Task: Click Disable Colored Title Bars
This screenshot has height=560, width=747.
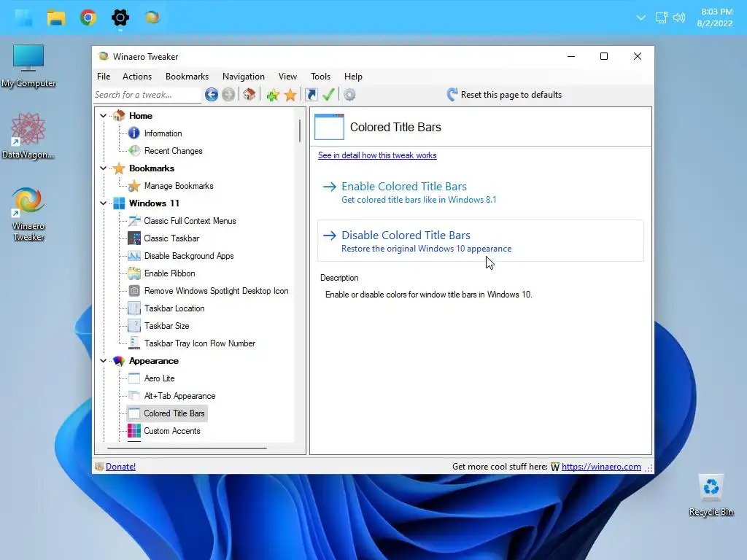Action: (481, 241)
